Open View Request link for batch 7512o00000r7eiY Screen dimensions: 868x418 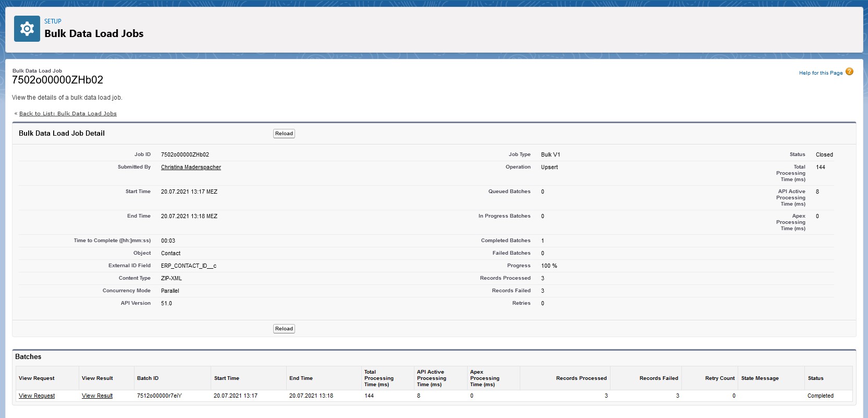tap(36, 396)
